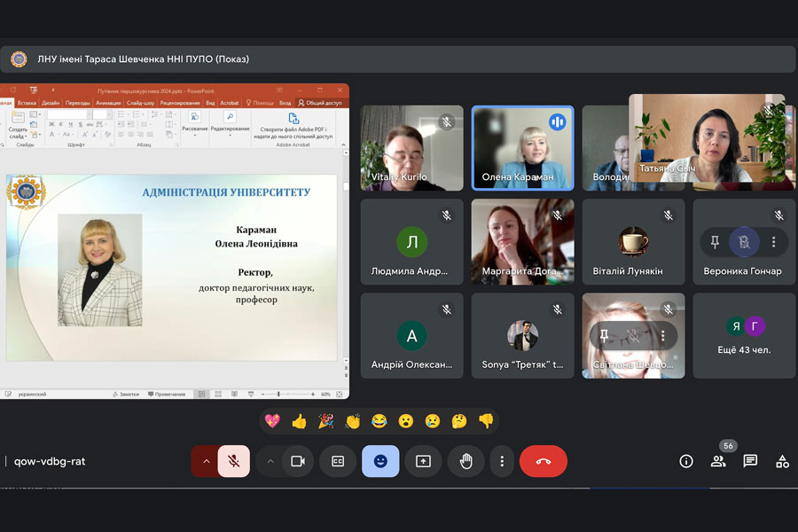Start slideshow from status bar icon
This screenshot has width=798, height=532.
click(x=251, y=394)
